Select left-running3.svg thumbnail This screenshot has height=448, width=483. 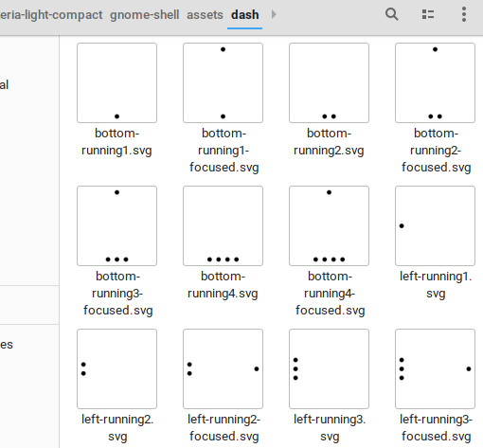(329, 368)
